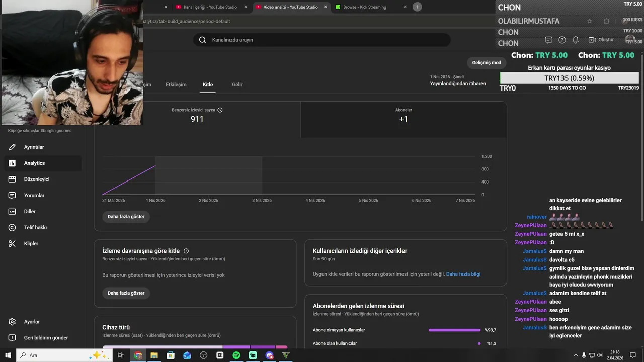The image size is (644, 362).
Task: Open Outlook from the taskbar
Action: pos(187,355)
